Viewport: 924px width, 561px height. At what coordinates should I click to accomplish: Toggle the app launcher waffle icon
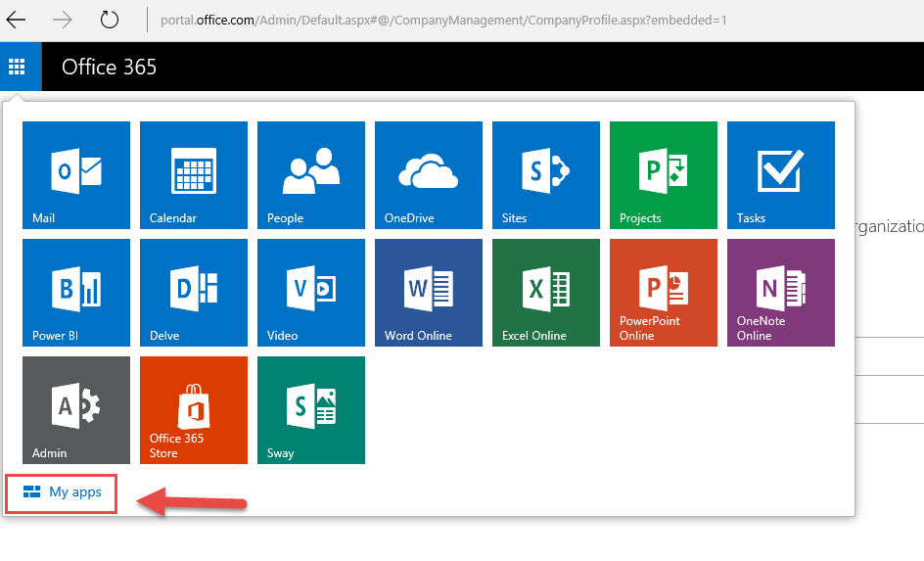[x=17, y=67]
